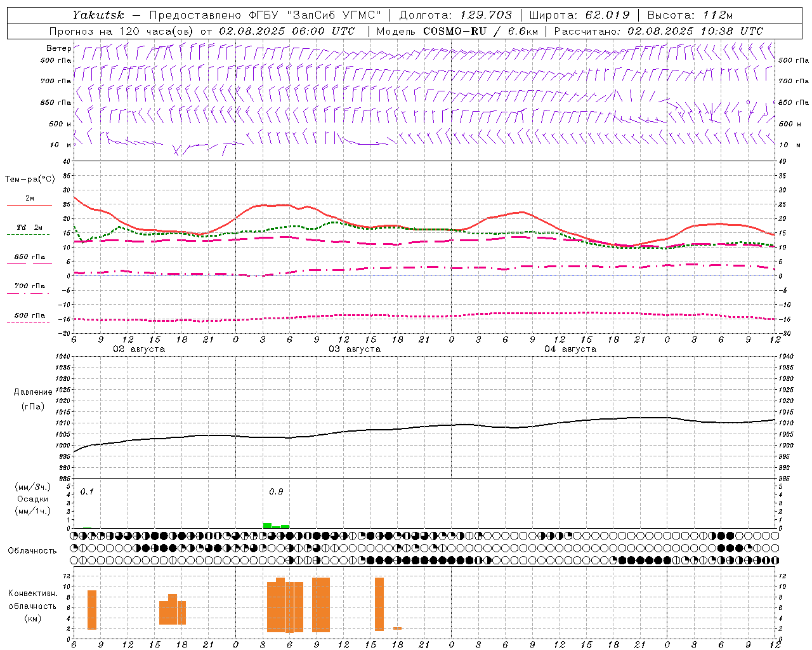The image size is (812, 650).
Task: Click the Yakutsk station title
Action: click(98, 15)
